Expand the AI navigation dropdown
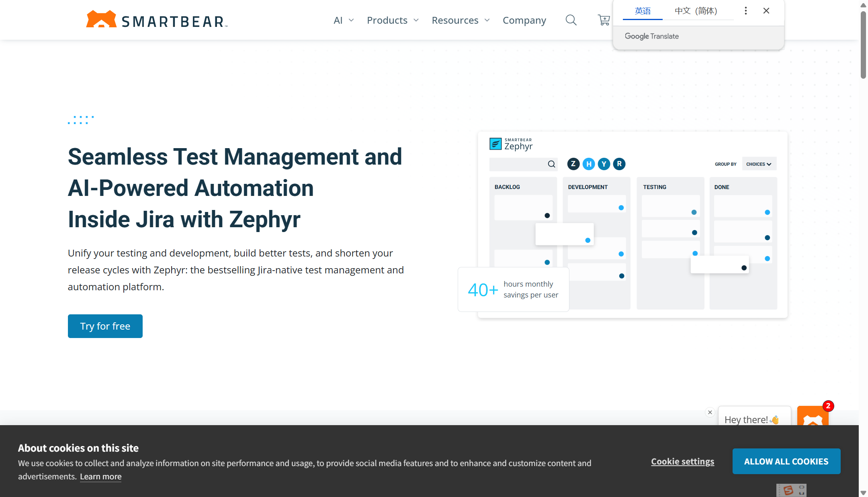 (343, 20)
